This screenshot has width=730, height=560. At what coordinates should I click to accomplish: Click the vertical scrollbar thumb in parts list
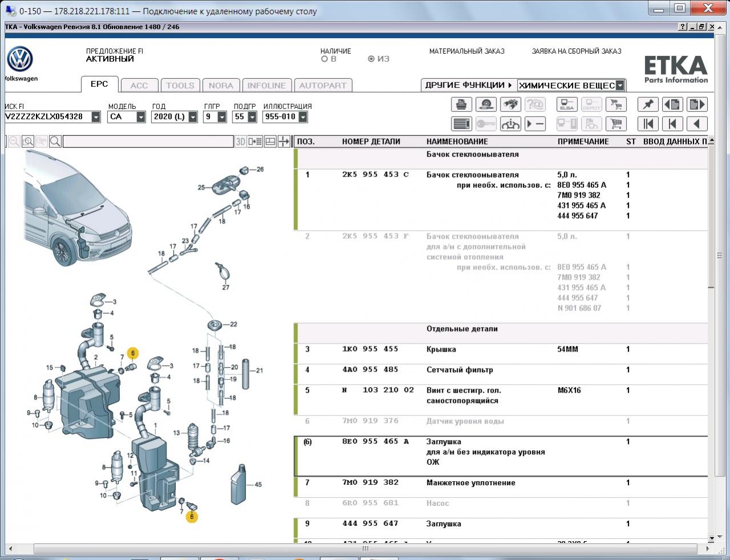(711, 216)
